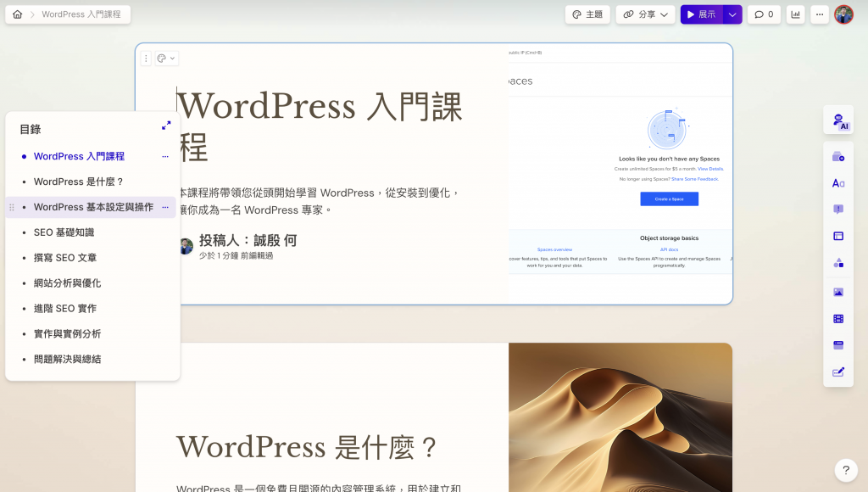This screenshot has width=868, height=492.
Task: Select WordPress 基本設定與操作 in the outline
Action: click(93, 207)
